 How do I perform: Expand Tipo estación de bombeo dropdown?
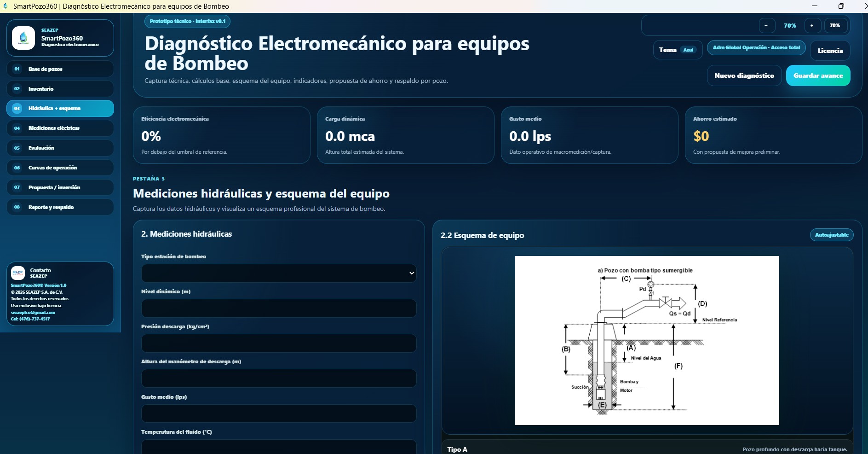[279, 274]
